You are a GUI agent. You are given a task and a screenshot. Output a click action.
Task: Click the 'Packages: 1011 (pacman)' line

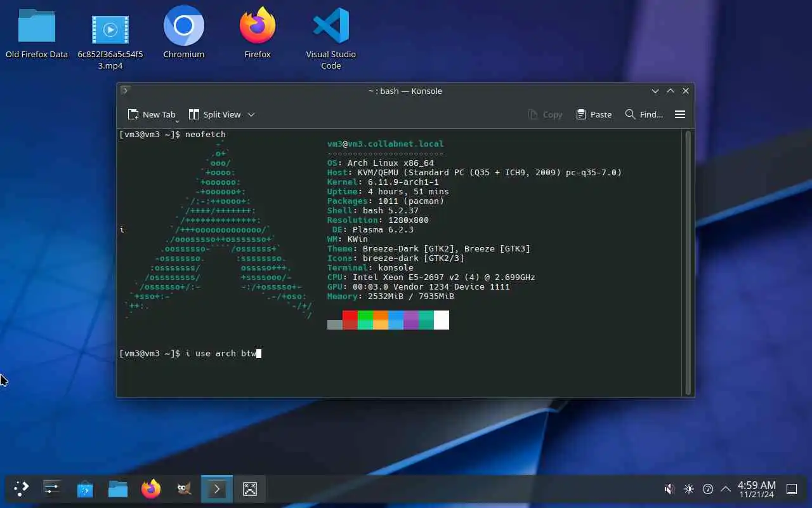(386, 201)
